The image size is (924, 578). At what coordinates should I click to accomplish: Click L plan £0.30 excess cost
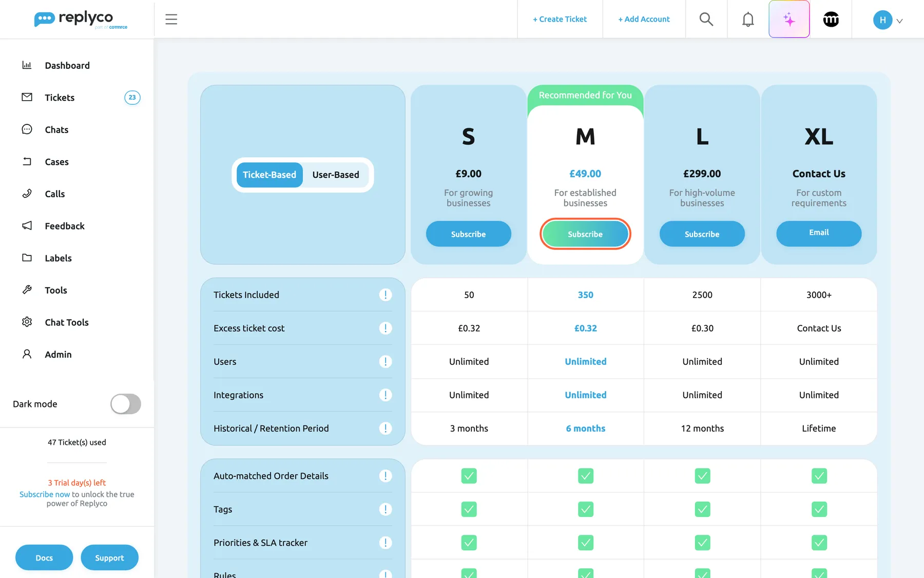[702, 328]
